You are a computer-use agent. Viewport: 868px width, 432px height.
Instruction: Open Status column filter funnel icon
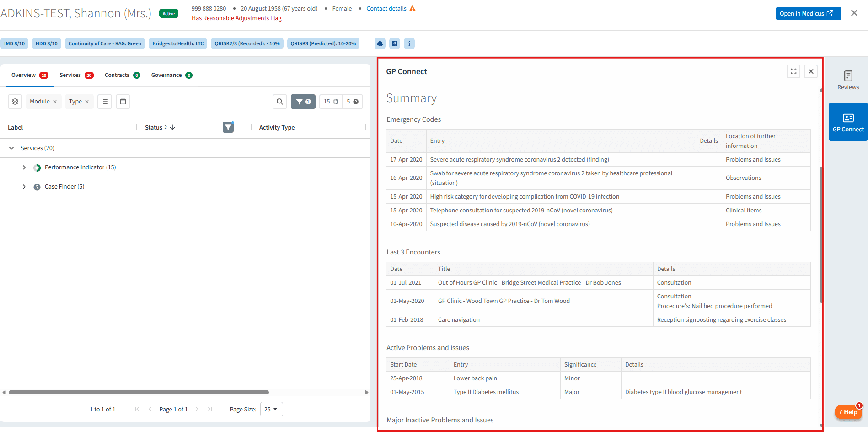point(228,127)
